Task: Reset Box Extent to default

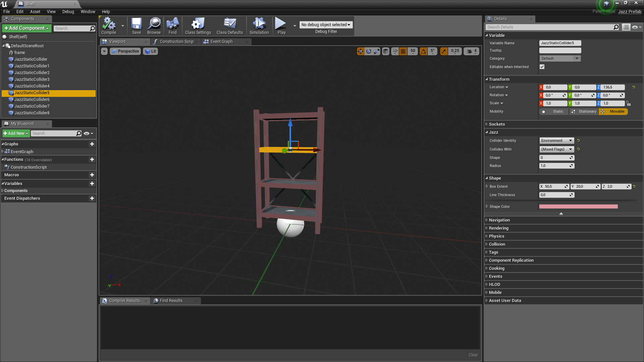Action: 634,186
